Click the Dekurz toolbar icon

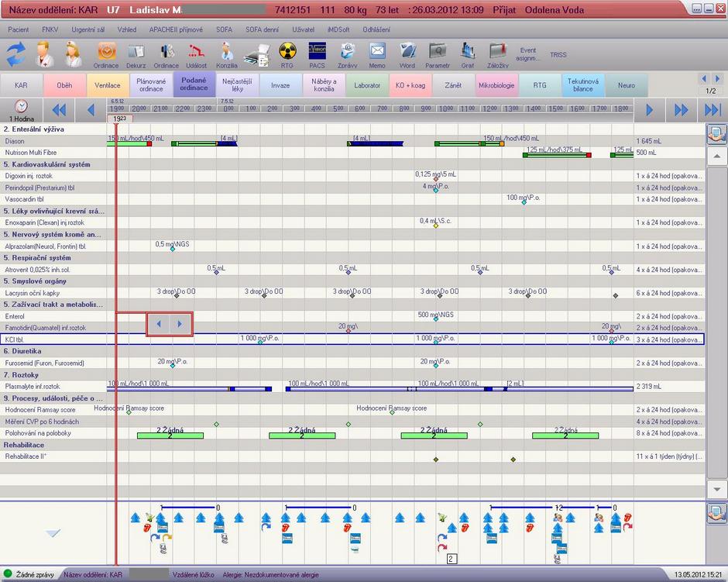pos(136,53)
